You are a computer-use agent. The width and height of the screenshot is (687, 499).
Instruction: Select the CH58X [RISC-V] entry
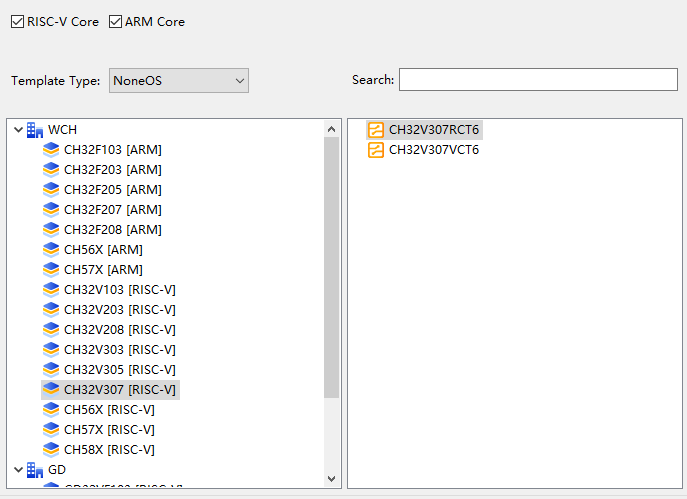[109, 449]
